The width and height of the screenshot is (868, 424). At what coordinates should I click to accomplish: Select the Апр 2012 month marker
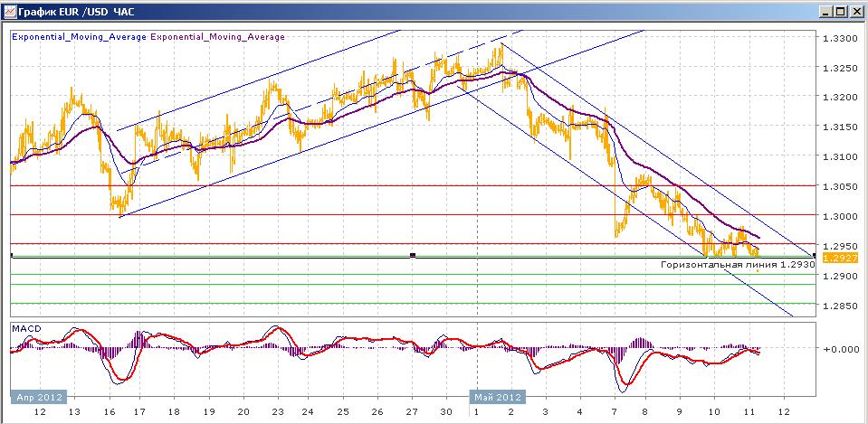pos(39,397)
